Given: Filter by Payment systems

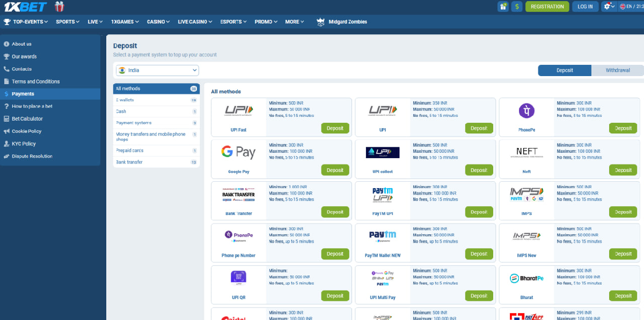Looking at the screenshot, I should (156, 123).
